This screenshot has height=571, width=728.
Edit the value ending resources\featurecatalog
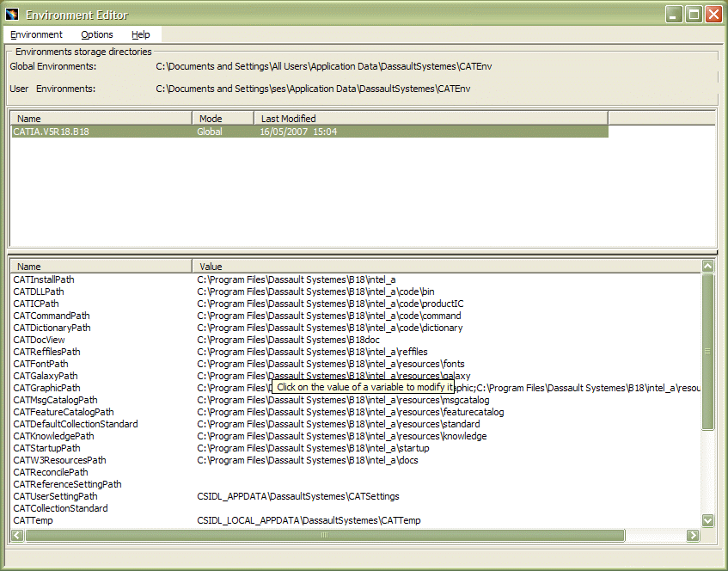351,412
